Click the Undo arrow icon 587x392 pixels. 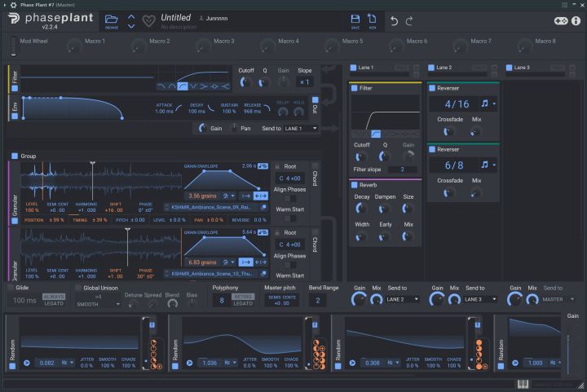[x=395, y=20]
